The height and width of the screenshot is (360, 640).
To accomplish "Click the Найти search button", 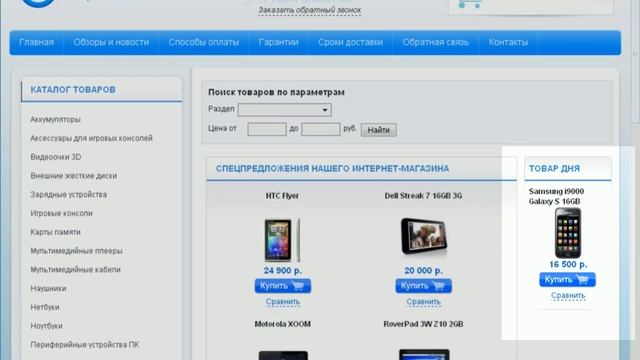I will (x=378, y=130).
